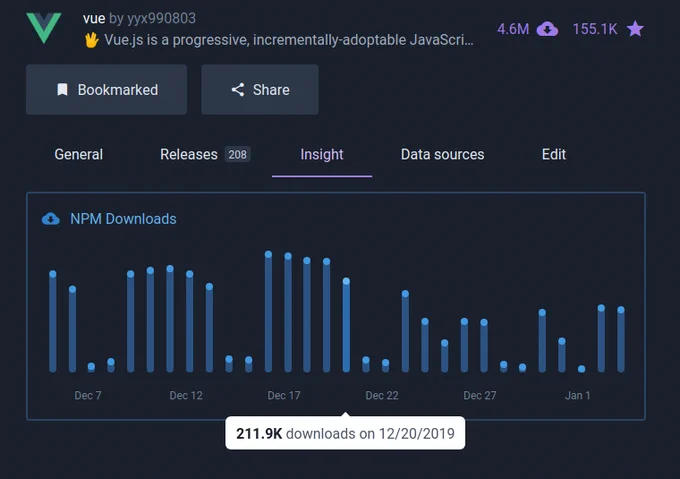Click the Dec 7 axis label
Viewport: 680px width, 479px height.
click(x=88, y=395)
